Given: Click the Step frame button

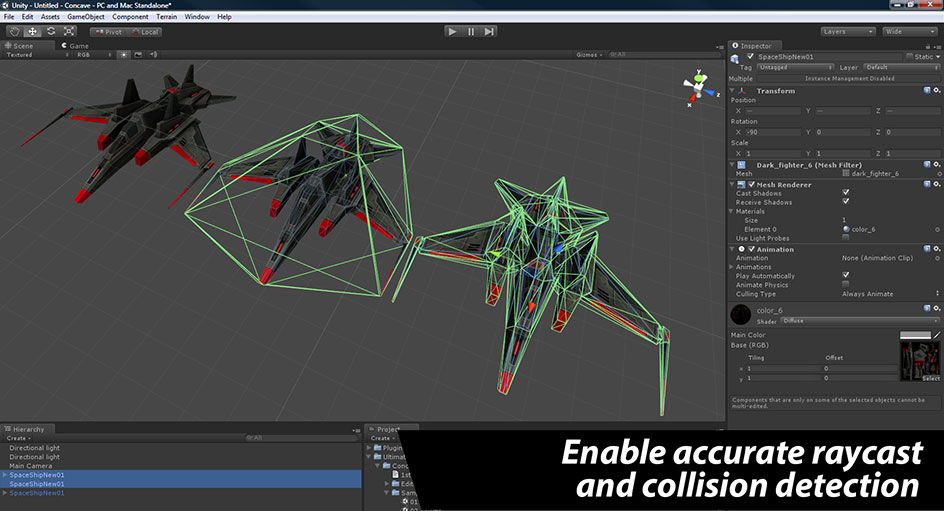Looking at the screenshot, I should coord(489,31).
